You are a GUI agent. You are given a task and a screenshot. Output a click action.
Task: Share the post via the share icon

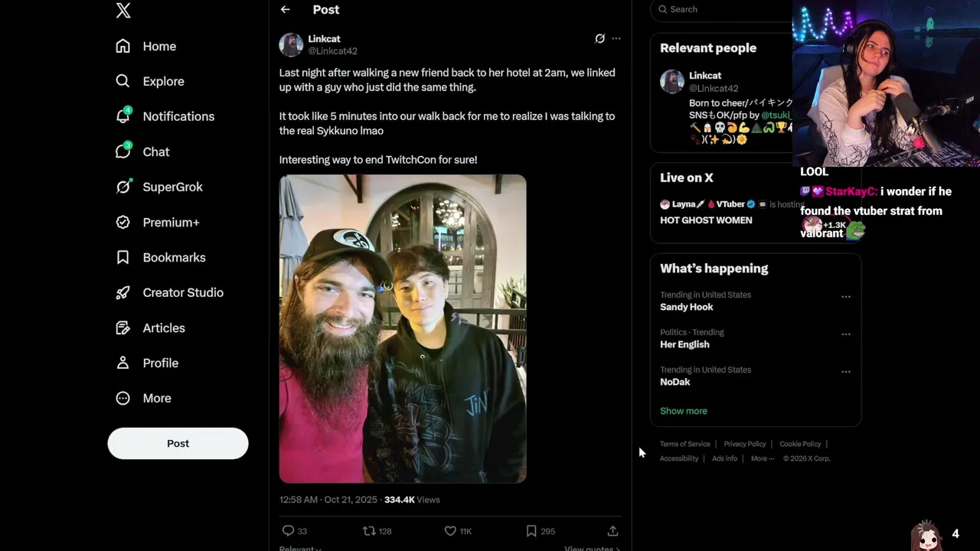pos(612,530)
